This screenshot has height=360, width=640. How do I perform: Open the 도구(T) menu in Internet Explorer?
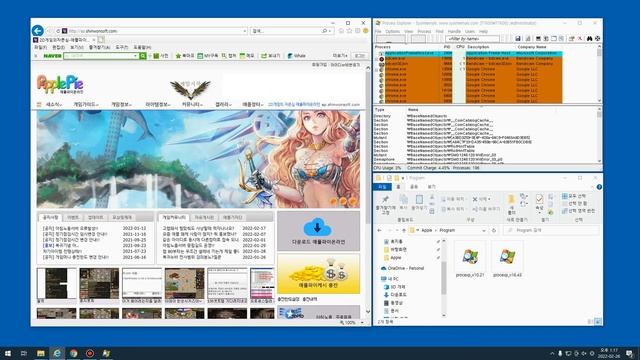pyautogui.click(x=122, y=47)
